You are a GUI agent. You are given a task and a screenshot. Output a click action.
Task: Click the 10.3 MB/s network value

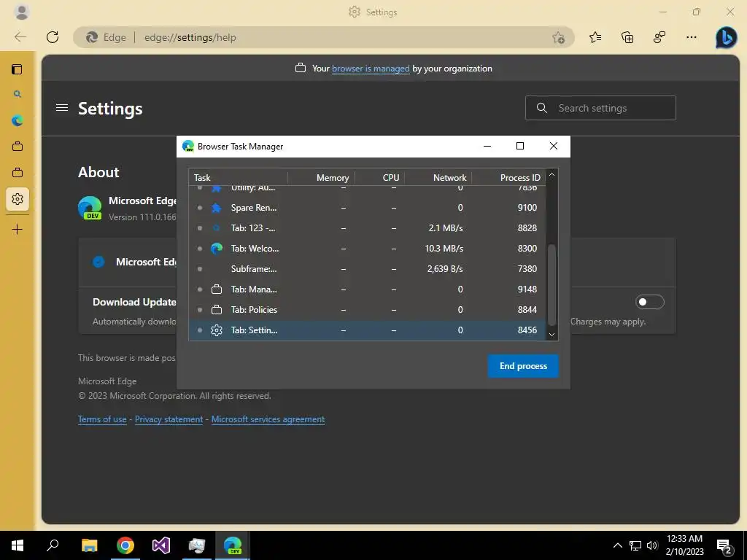444,249
